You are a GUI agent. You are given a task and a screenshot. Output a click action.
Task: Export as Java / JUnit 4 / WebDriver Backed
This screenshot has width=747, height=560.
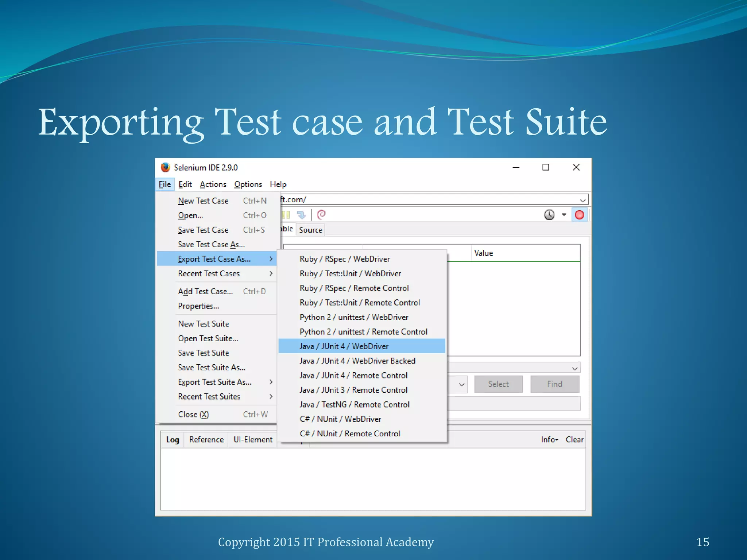click(x=362, y=361)
